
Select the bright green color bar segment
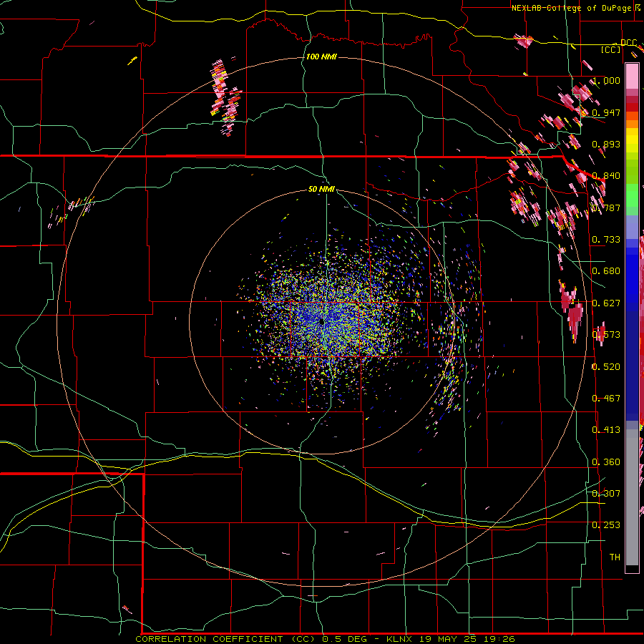pyautogui.click(x=632, y=195)
